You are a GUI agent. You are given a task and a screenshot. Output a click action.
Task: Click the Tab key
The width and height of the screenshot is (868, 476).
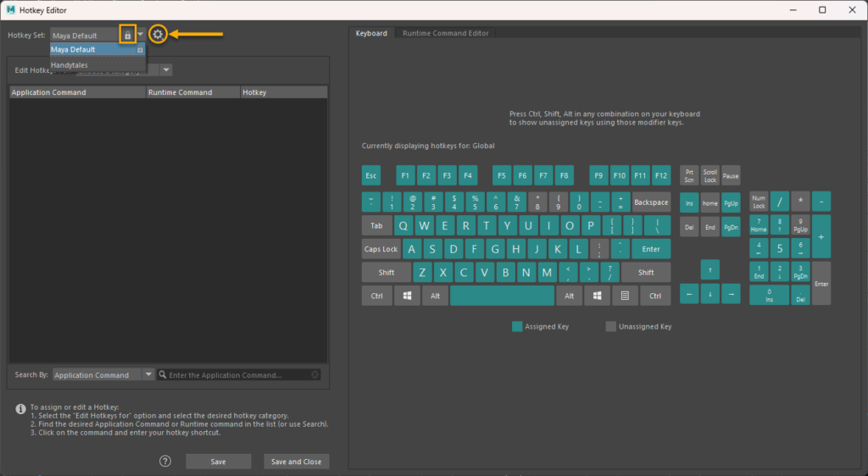[377, 225]
